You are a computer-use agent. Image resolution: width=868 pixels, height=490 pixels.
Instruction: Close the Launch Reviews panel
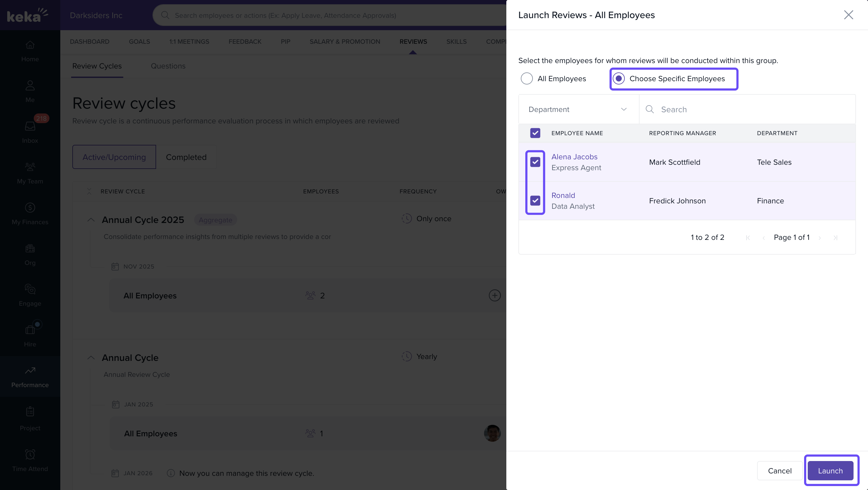pyautogui.click(x=848, y=15)
